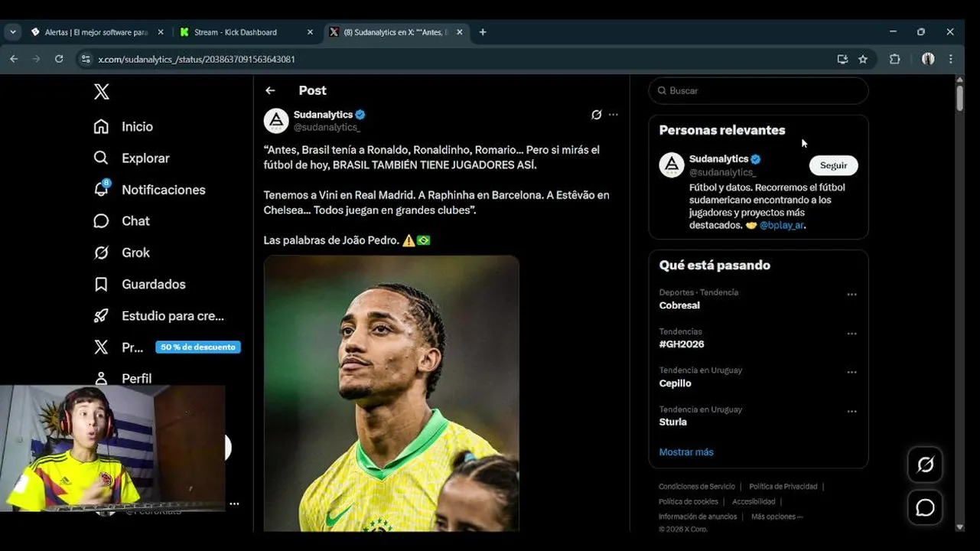Click the X logo home icon
This screenshot has width=980, height=551.
pos(101,92)
